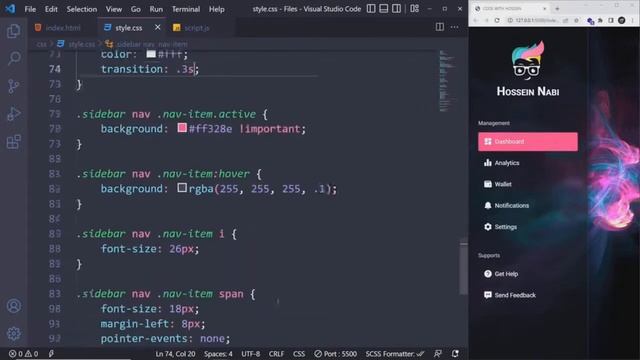Open the Extensions view
This screenshot has width=640, height=360.
tap(13, 142)
